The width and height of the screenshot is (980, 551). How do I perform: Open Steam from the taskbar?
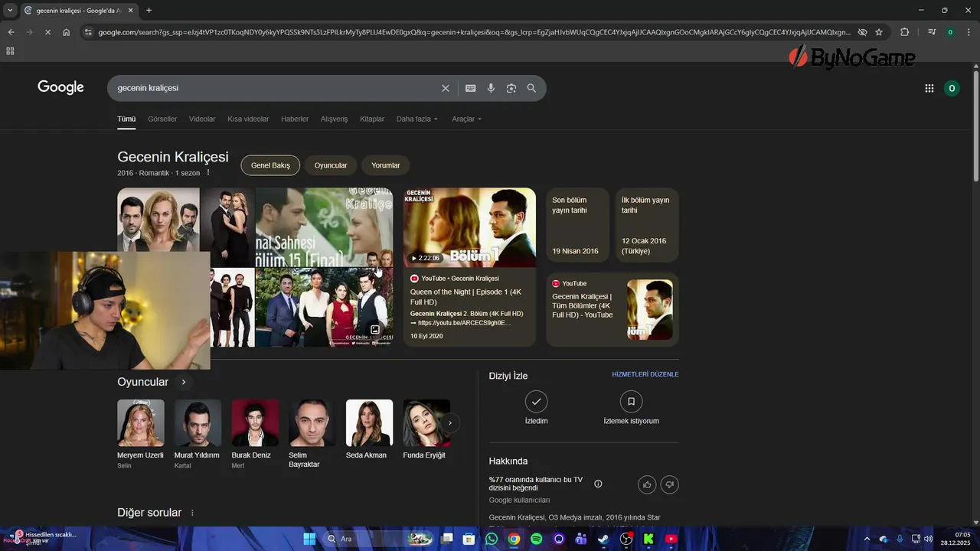coord(604,539)
